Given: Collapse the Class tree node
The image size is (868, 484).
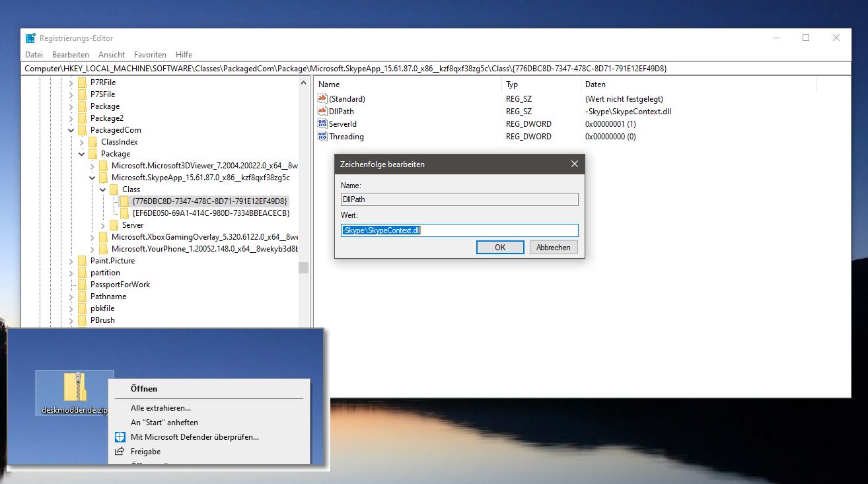Looking at the screenshot, I should pyautogui.click(x=103, y=190).
